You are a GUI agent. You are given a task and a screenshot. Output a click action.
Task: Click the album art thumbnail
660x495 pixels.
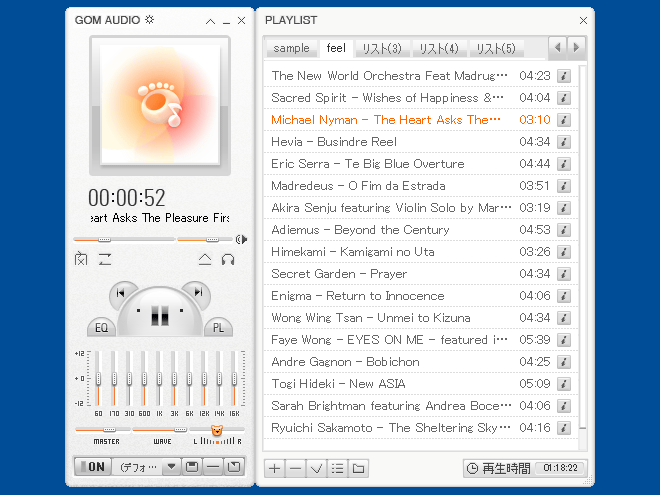click(x=160, y=104)
